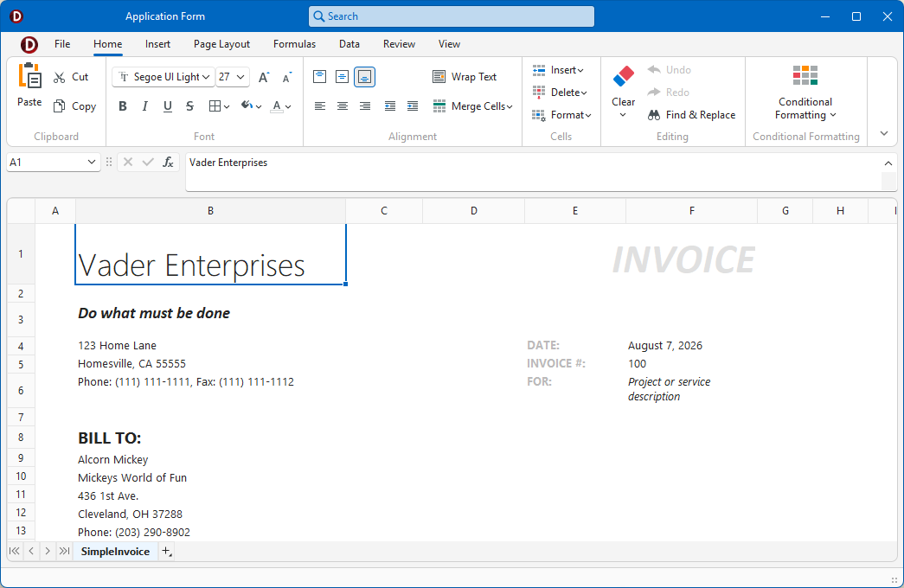Set bottom vertical alignment
Viewport: 904px width, 588px height.
click(364, 77)
